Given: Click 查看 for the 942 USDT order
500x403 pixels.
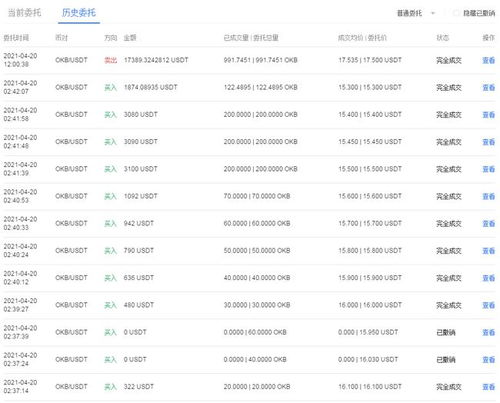Looking at the screenshot, I should 488,224.
